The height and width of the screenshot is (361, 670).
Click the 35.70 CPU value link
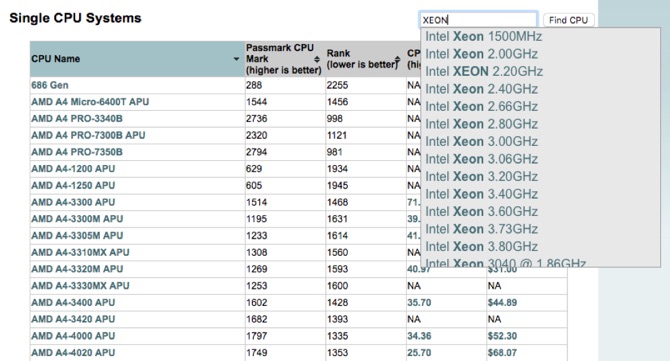tap(419, 302)
